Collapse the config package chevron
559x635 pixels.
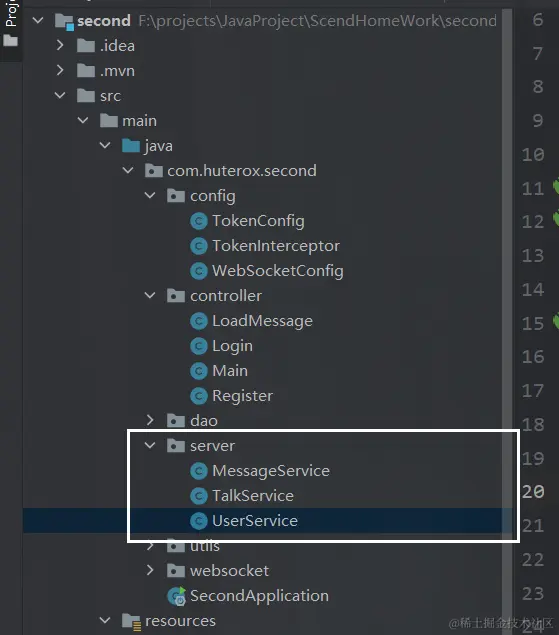tap(150, 195)
